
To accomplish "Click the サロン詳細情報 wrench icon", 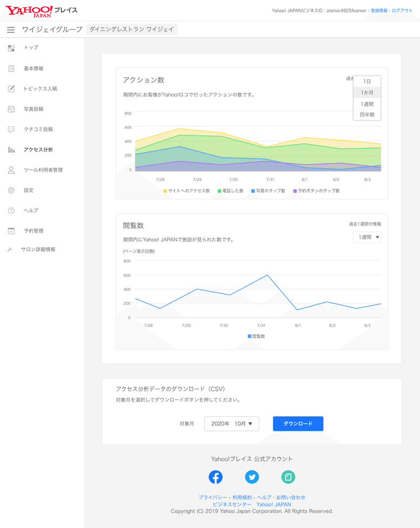I will point(10,249).
